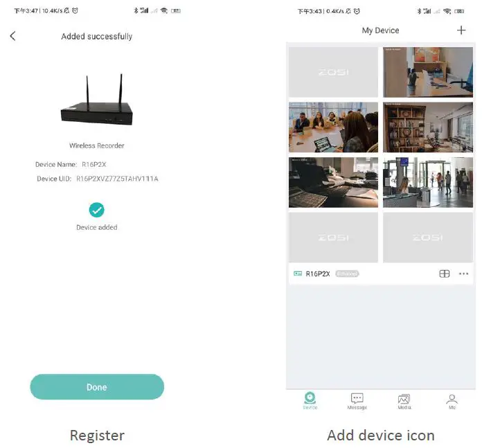The height and width of the screenshot is (448, 482).
Task: Open the conference meeting camera thumbnail
Action: pos(333,127)
